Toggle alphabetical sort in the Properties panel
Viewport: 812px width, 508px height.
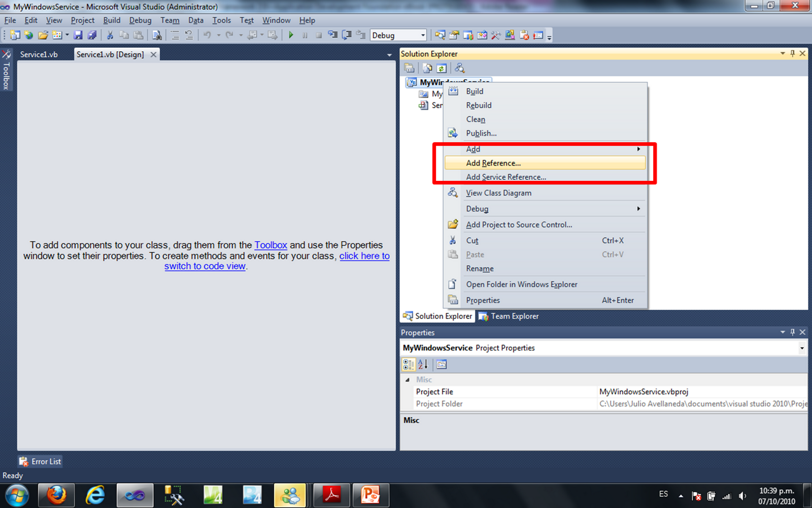click(x=423, y=364)
